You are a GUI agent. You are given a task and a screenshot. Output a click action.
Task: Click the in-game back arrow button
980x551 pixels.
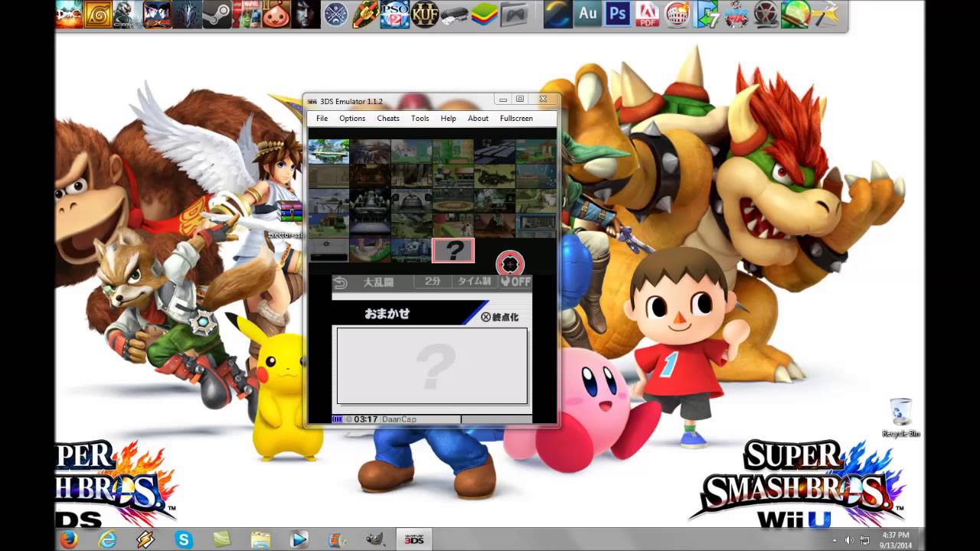(341, 282)
